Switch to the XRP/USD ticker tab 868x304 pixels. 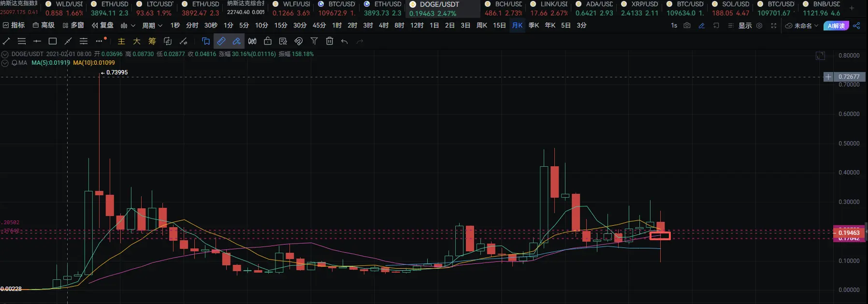click(x=640, y=8)
